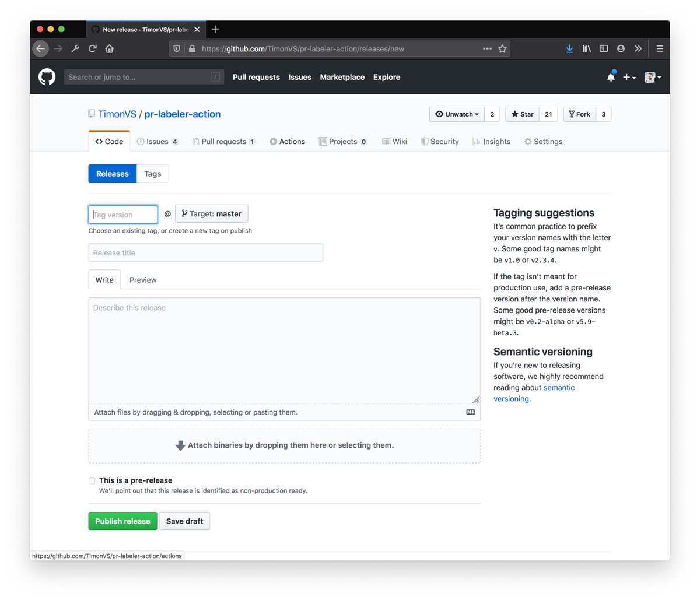
Task: Open the TimonVS owner link
Action: pyautogui.click(x=117, y=114)
